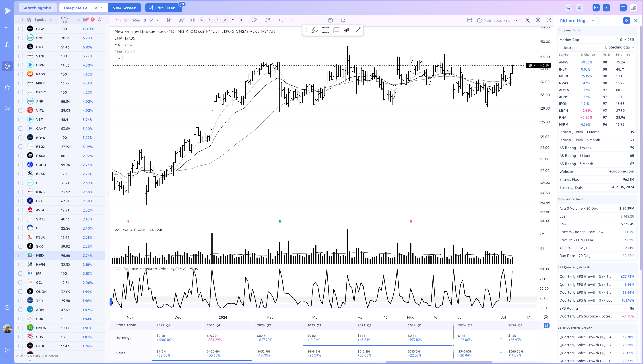Check the GLW row checkbox
Screen dimensions: 643x364
coord(21,29)
